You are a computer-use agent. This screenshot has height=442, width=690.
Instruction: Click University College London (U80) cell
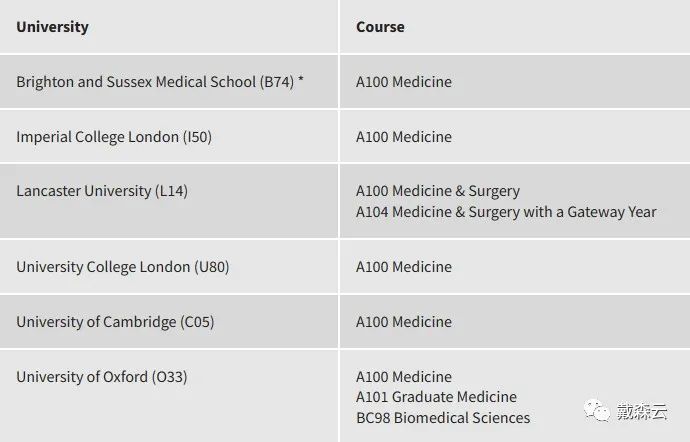(x=169, y=267)
